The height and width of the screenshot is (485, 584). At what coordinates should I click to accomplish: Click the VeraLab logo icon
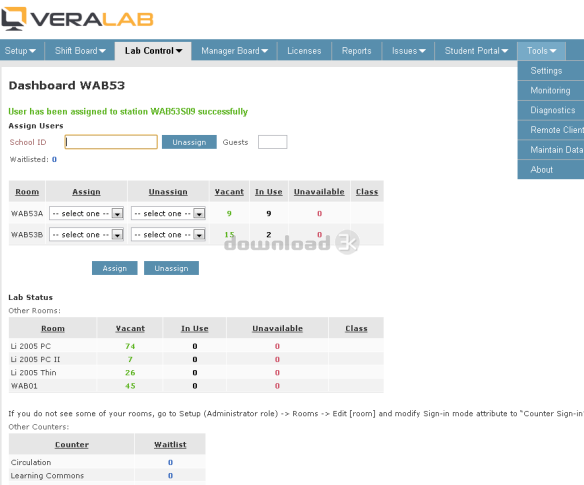[14, 19]
